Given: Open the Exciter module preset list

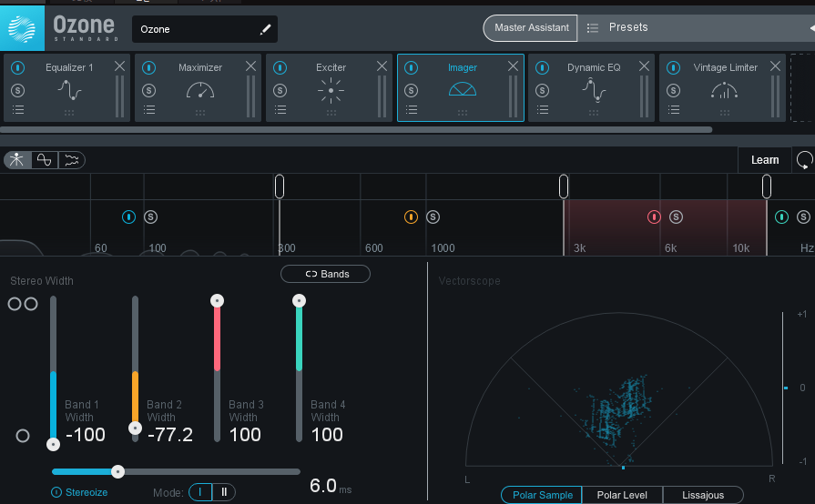Looking at the screenshot, I should coord(280,110).
